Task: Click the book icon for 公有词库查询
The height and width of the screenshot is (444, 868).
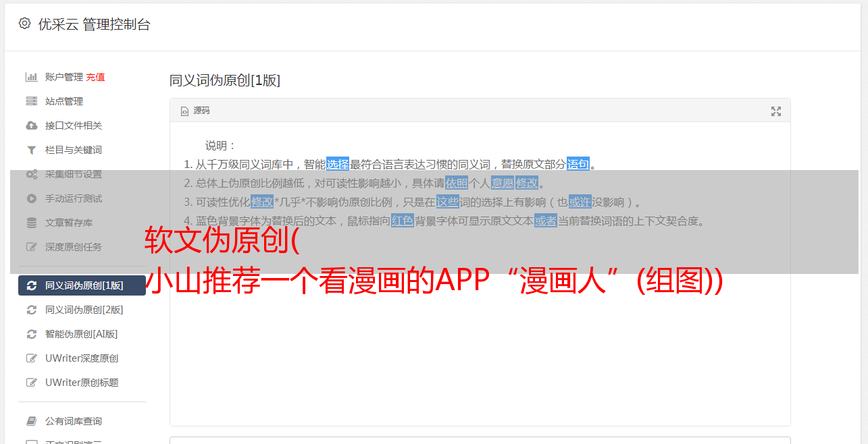Action: pyautogui.click(x=32, y=421)
